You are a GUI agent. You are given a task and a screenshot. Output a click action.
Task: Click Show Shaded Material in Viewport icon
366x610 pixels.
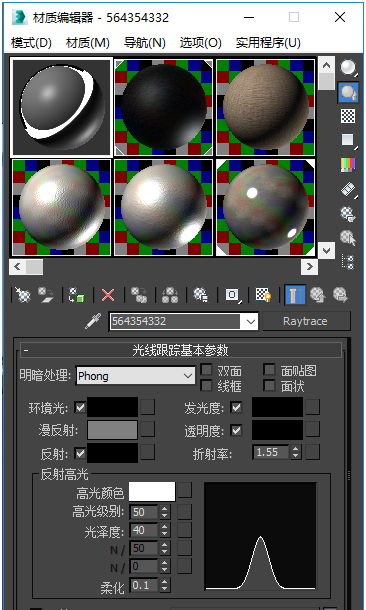(263, 295)
